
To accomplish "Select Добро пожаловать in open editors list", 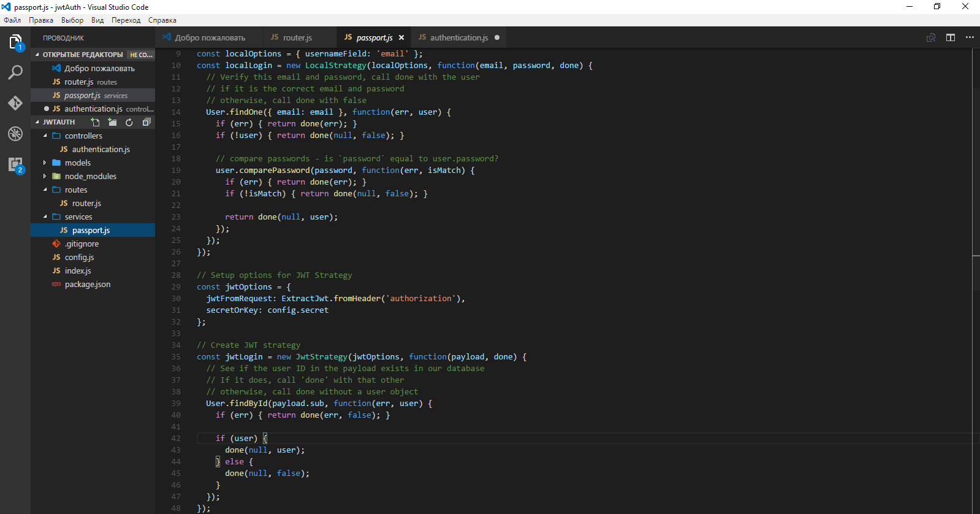I will 93,68.
